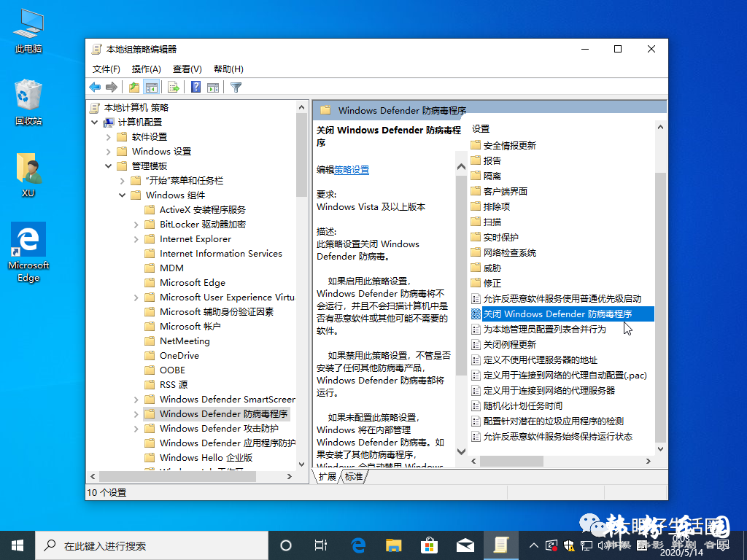Select the Microsoft Edge tree item
This screenshot has width=747, height=560.
(x=193, y=283)
